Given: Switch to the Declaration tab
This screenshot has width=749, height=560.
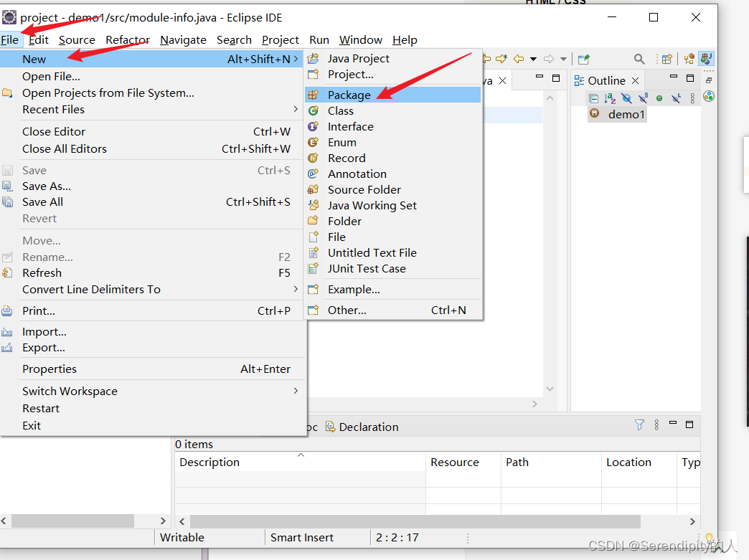Looking at the screenshot, I should [362, 427].
